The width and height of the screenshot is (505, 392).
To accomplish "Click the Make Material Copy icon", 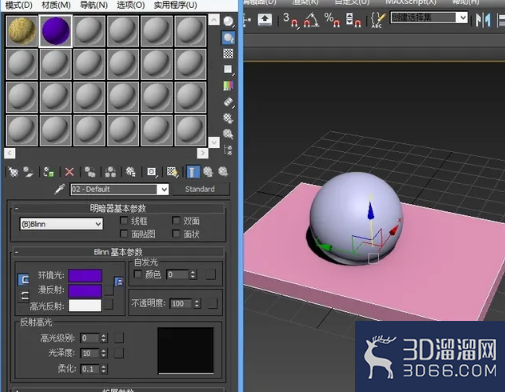I will [90, 172].
